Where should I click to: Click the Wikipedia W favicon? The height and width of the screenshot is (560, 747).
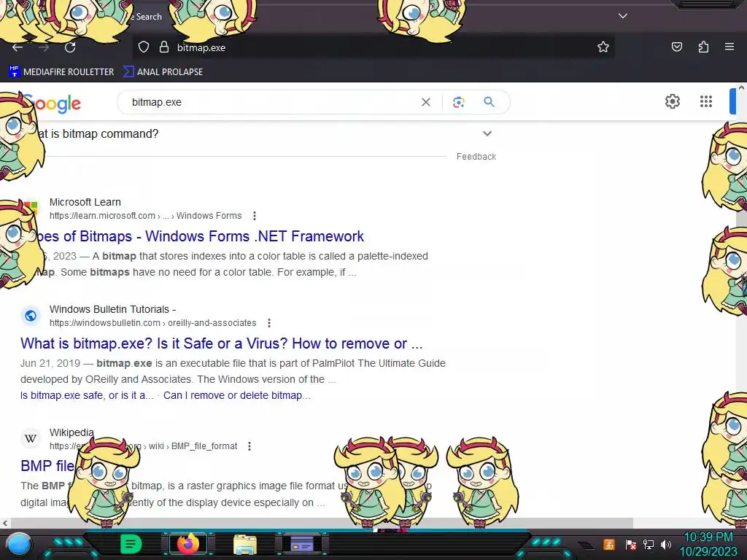click(31, 438)
